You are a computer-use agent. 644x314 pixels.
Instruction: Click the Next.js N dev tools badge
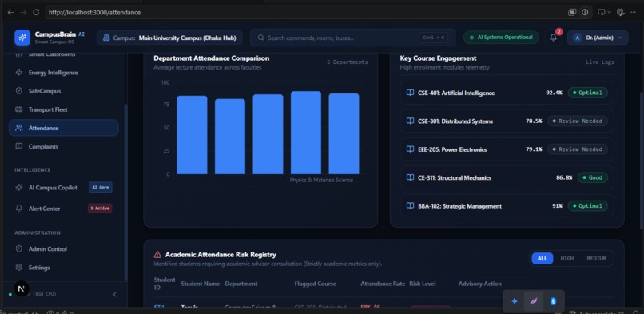click(22, 289)
